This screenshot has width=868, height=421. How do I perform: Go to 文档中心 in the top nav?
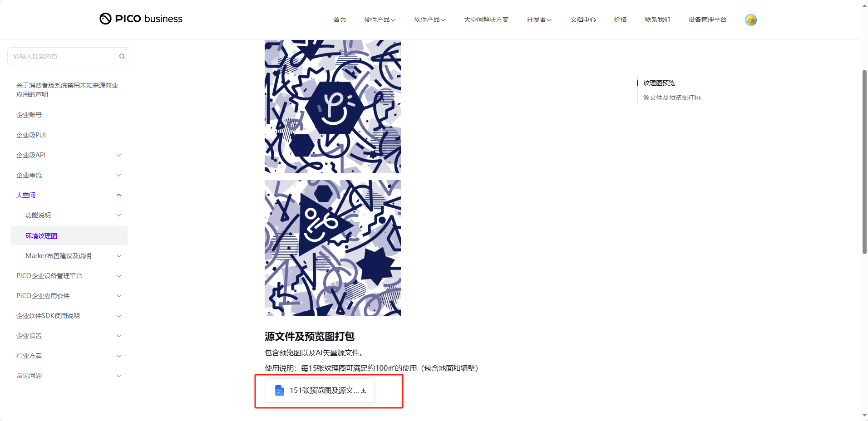click(x=583, y=20)
